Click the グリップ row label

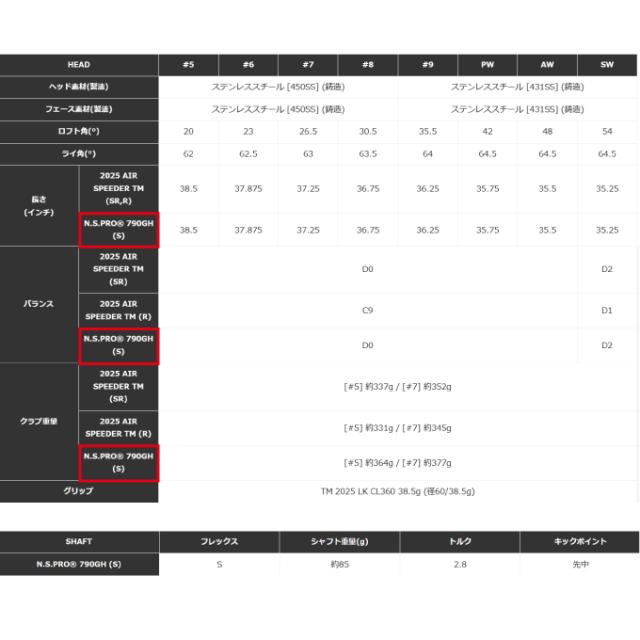pos(79,491)
